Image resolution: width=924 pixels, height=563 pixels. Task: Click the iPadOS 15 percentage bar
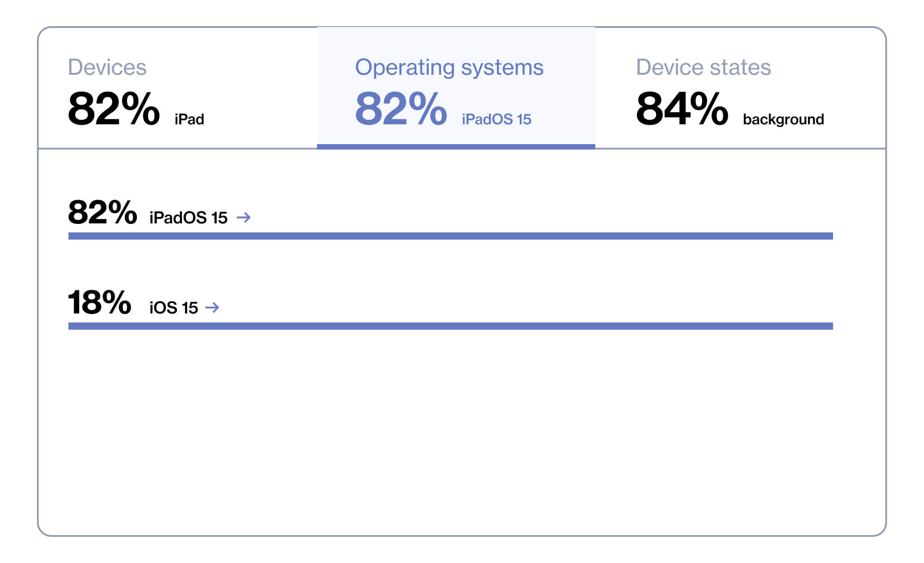click(x=450, y=236)
